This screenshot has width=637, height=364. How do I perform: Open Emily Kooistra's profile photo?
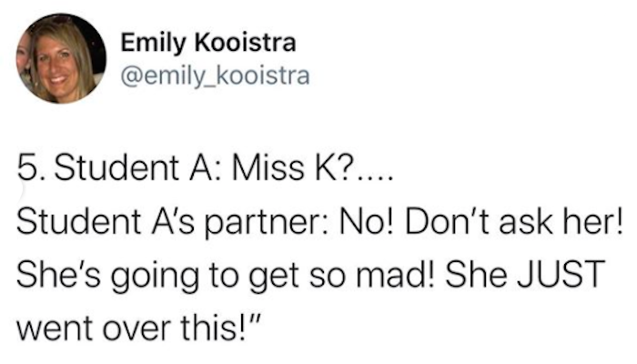[x=61, y=58]
